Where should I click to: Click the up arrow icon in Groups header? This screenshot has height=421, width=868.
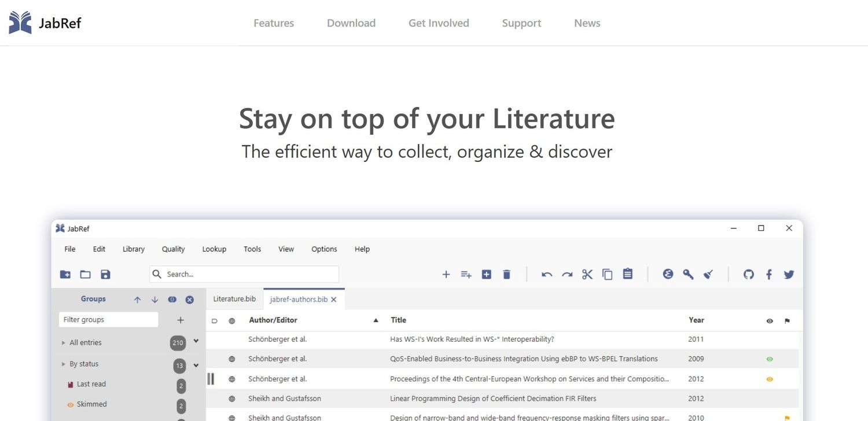tap(137, 300)
